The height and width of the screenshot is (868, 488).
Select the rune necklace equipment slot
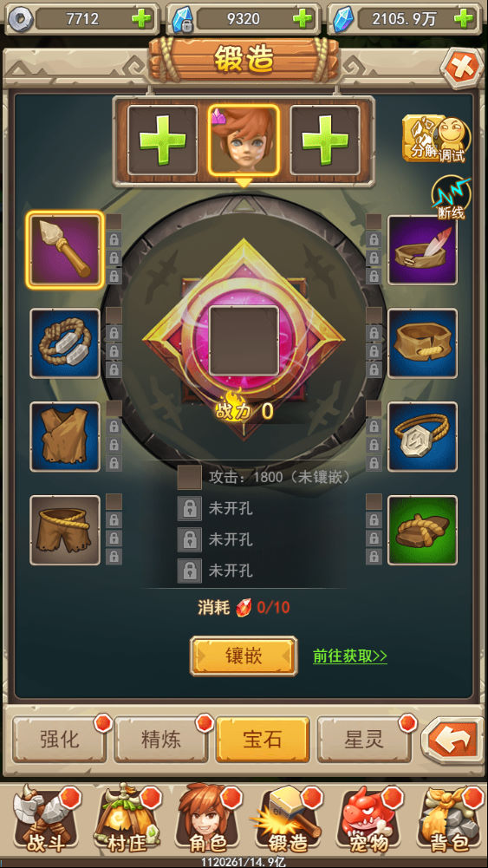pos(423,437)
